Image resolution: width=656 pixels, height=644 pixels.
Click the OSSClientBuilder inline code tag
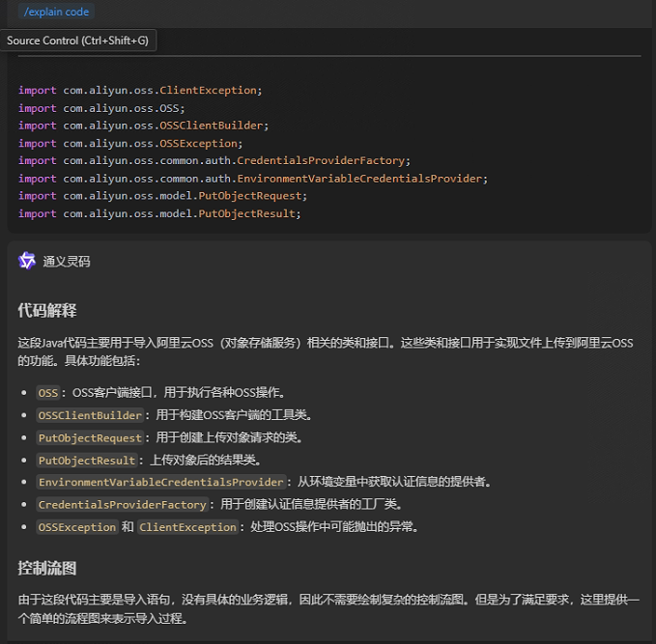coord(90,415)
